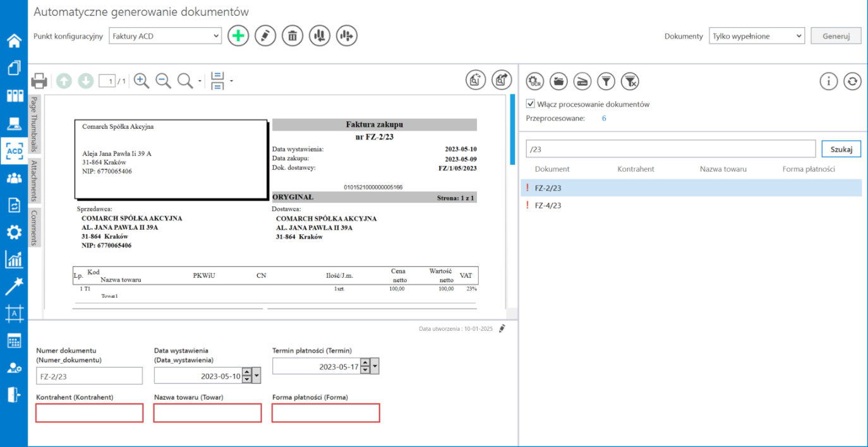
Task: Open the Punkt konfiguracyjny dropdown
Action: click(165, 36)
